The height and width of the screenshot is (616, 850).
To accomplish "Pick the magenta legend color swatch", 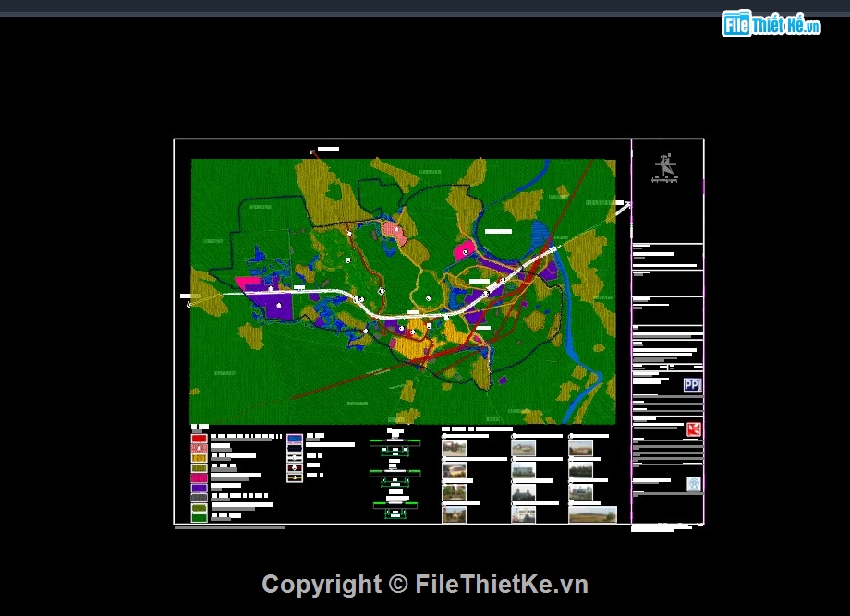I will (199, 478).
